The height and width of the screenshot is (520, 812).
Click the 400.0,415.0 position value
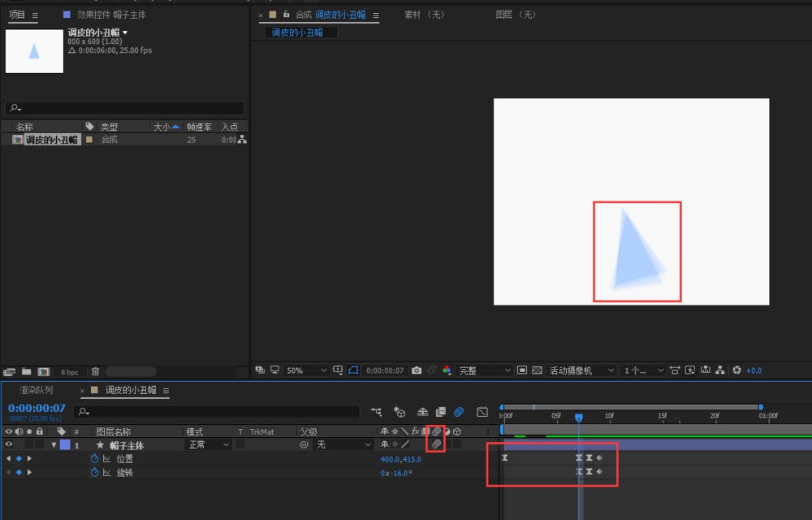click(401, 459)
